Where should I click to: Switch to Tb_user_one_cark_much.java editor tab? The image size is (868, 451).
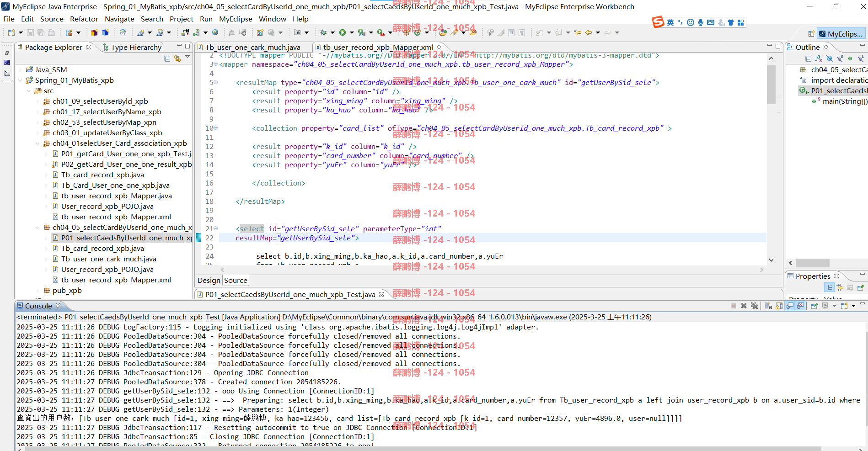pos(249,47)
